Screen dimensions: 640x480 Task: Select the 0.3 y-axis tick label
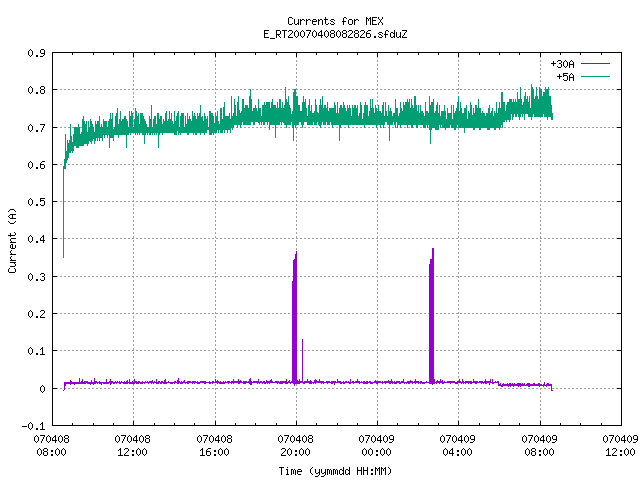36,277
